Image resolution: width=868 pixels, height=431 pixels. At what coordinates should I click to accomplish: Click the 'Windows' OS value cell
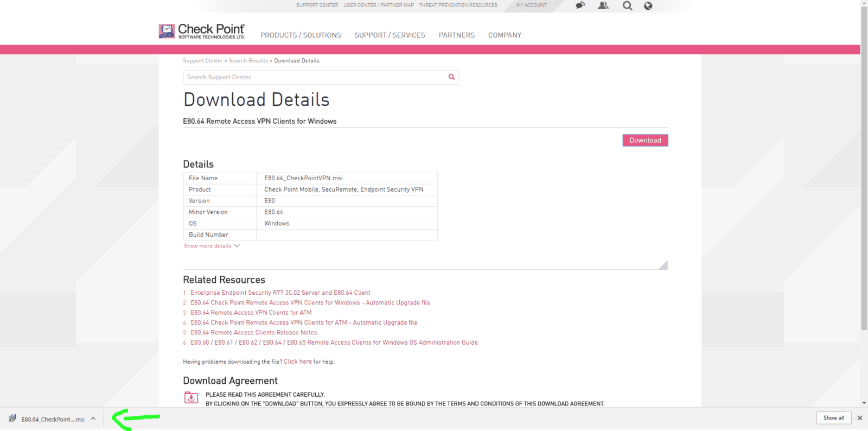347,224
